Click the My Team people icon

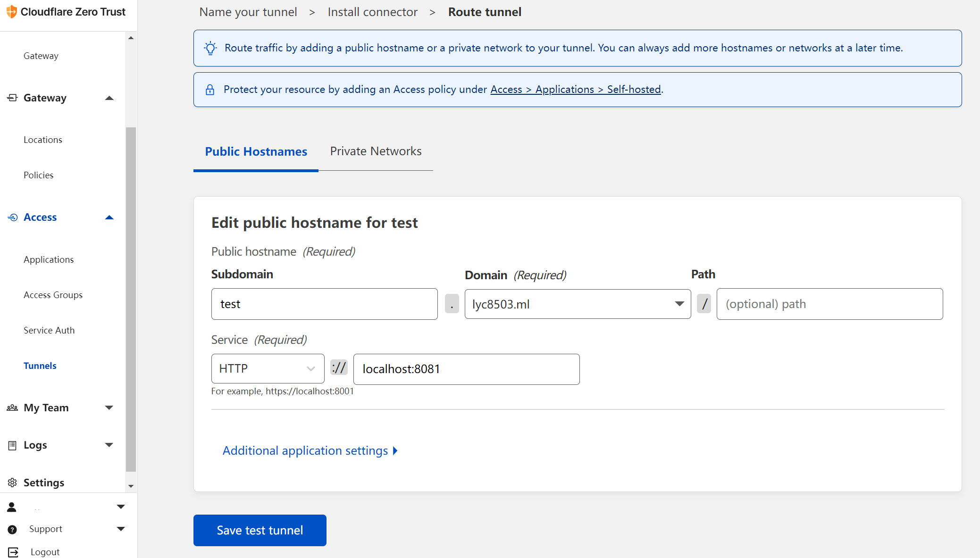(x=12, y=408)
